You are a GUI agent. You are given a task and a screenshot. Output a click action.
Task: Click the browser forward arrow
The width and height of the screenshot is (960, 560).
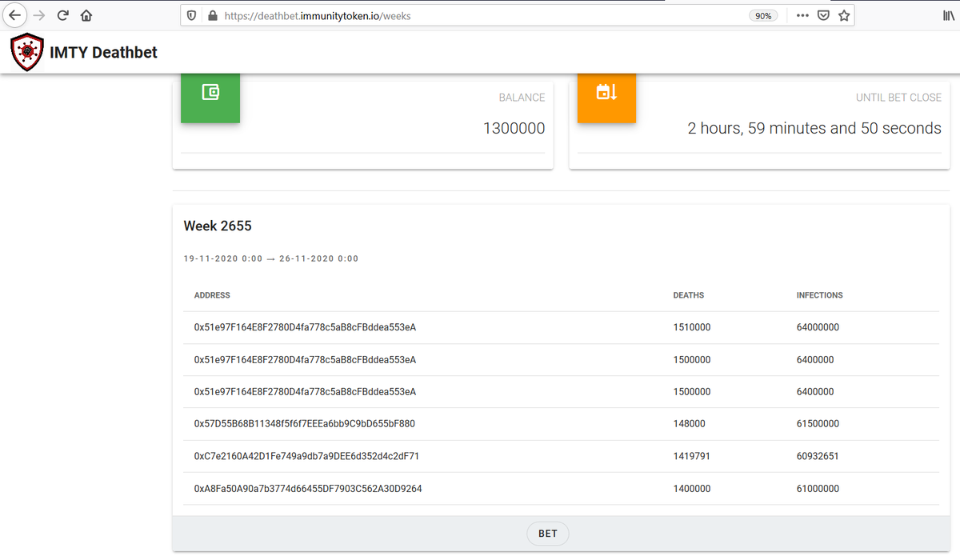(38, 15)
